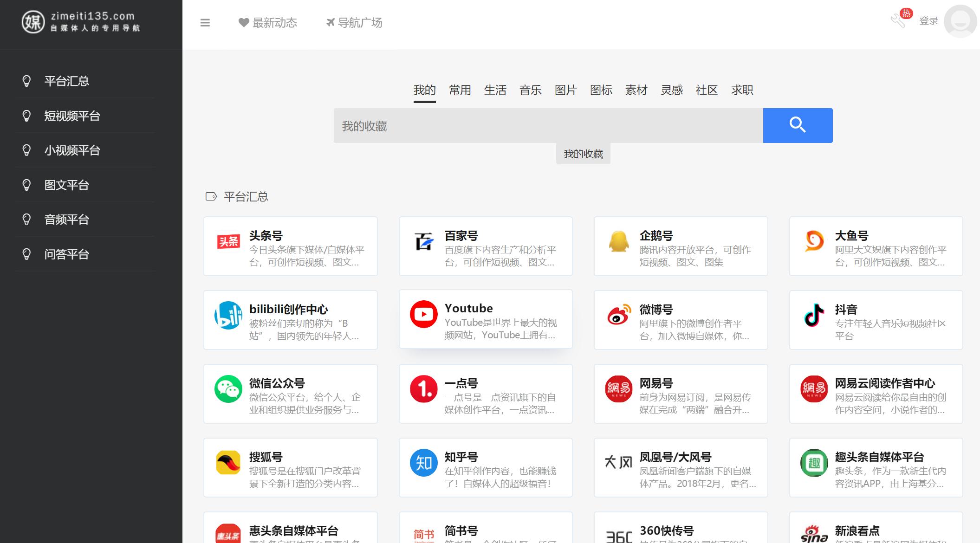The width and height of the screenshot is (980, 543).
Task: Click the blue search magnifier button
Action: pyautogui.click(x=797, y=125)
